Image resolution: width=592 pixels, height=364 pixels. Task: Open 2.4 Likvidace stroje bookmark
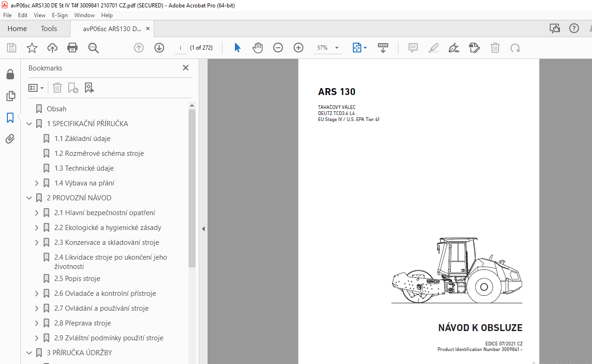pyautogui.click(x=111, y=262)
